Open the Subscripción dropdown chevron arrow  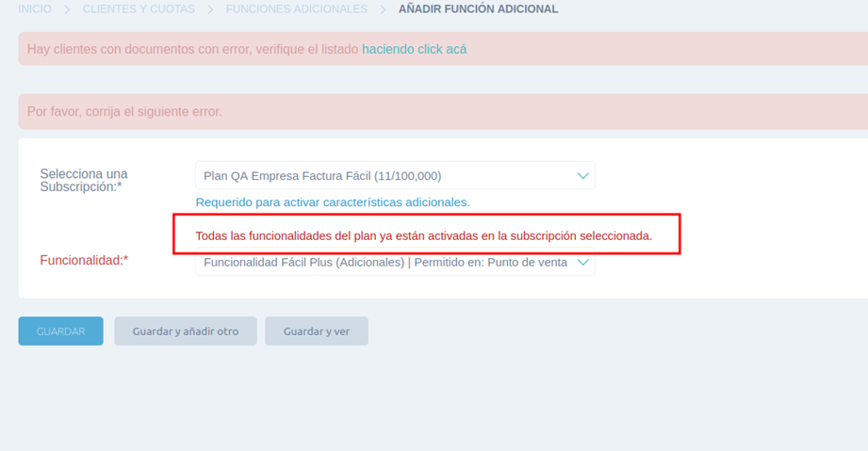pyautogui.click(x=582, y=175)
